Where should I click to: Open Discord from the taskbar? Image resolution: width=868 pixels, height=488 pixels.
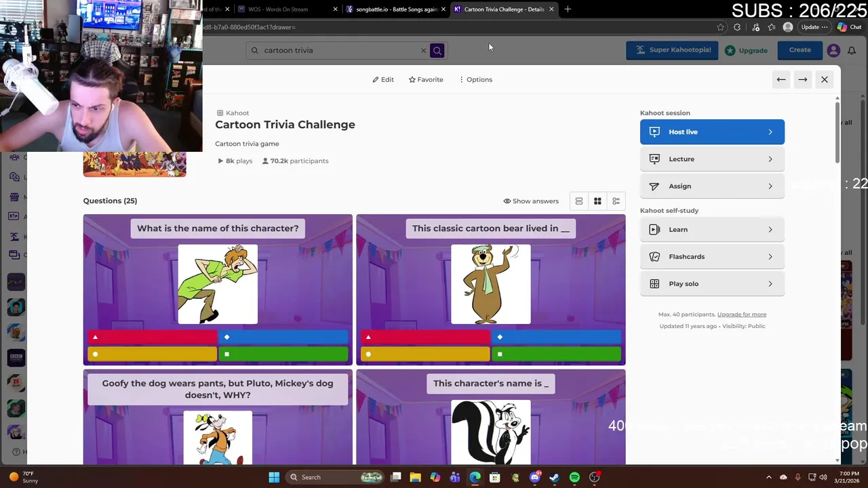click(x=535, y=477)
